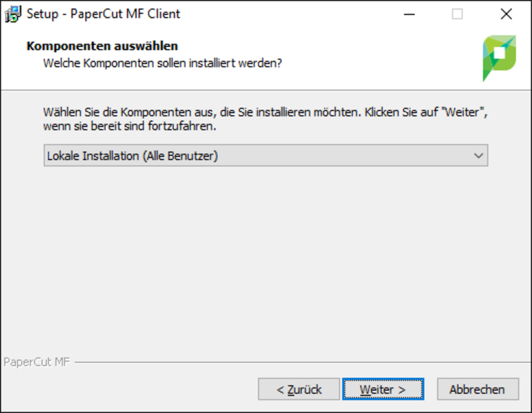Click the greyed-out maximize button
Screen dimensions: 532x413
point(457,14)
